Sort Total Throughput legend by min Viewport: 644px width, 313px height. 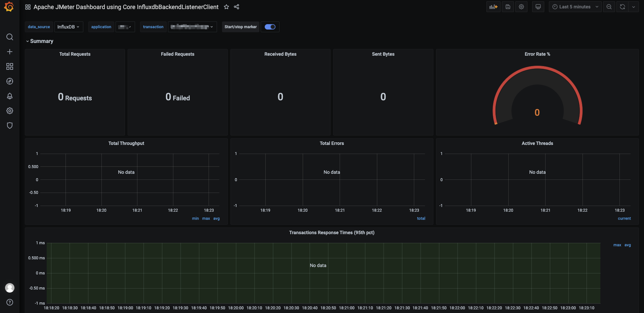point(196,218)
